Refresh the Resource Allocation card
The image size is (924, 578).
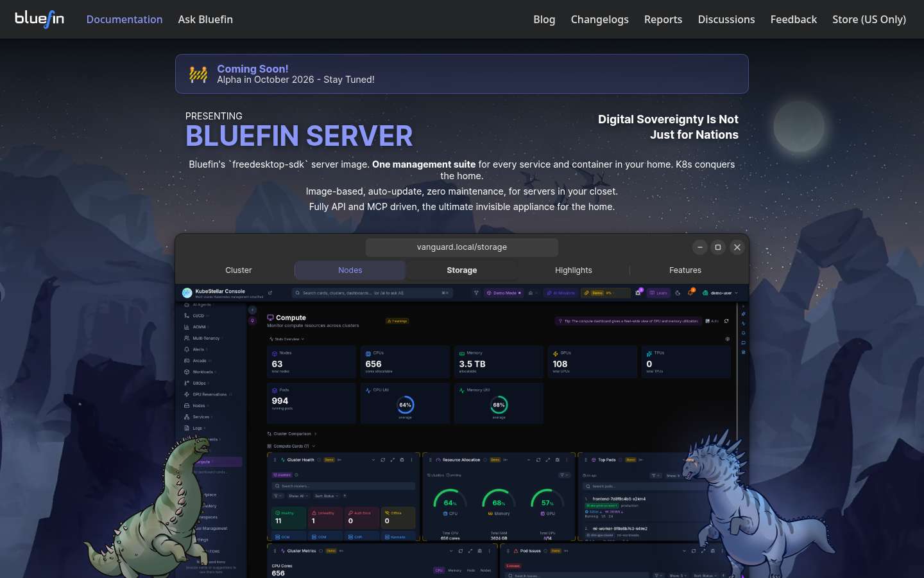(x=538, y=460)
